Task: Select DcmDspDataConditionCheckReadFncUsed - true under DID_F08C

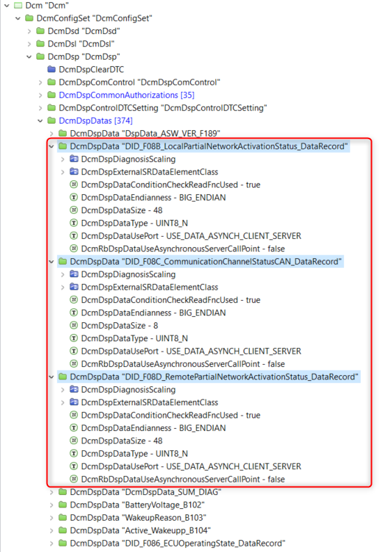Action: [171, 300]
